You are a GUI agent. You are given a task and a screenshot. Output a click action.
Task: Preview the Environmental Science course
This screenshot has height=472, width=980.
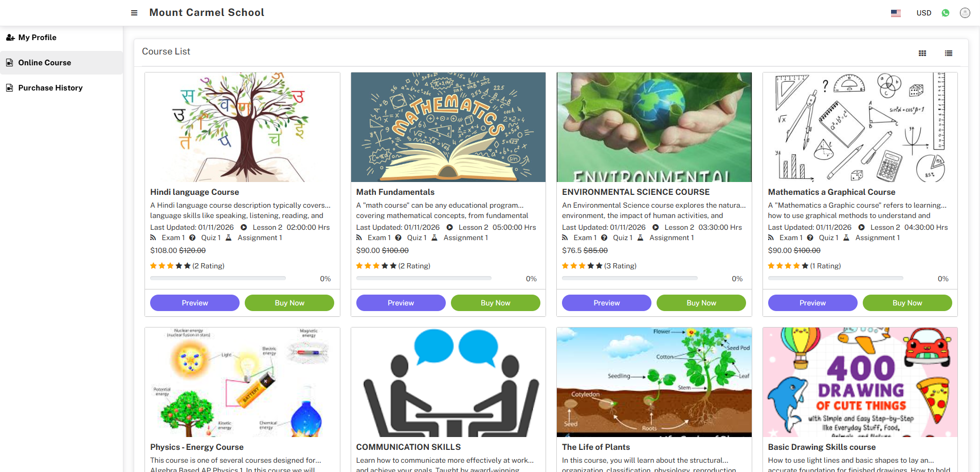coord(607,303)
